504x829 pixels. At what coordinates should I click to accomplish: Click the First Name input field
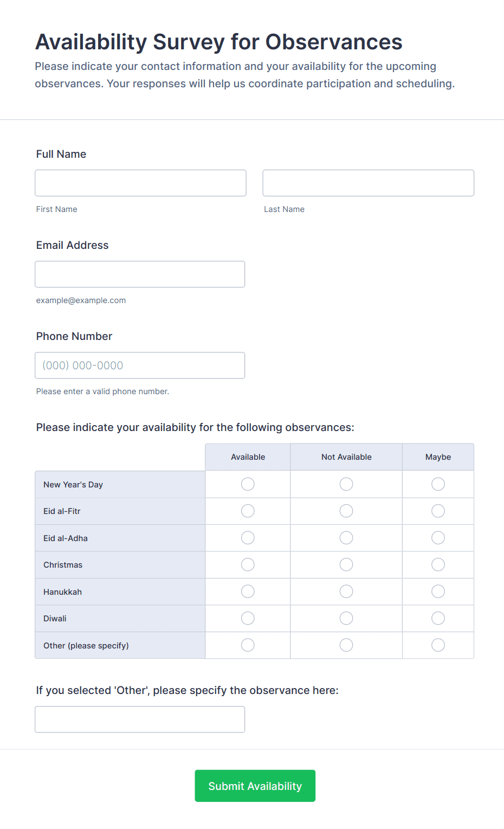[140, 183]
